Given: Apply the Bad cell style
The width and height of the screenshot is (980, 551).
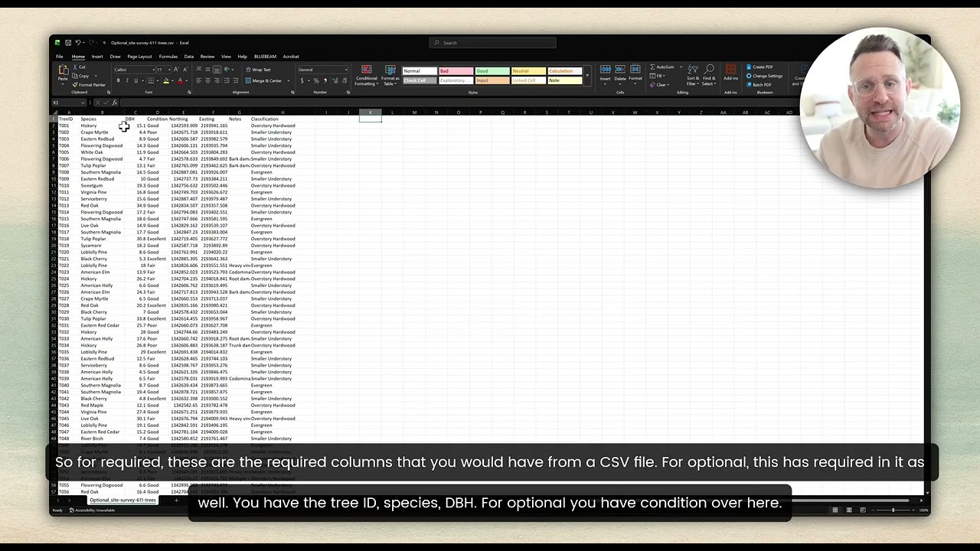Looking at the screenshot, I should click(456, 71).
